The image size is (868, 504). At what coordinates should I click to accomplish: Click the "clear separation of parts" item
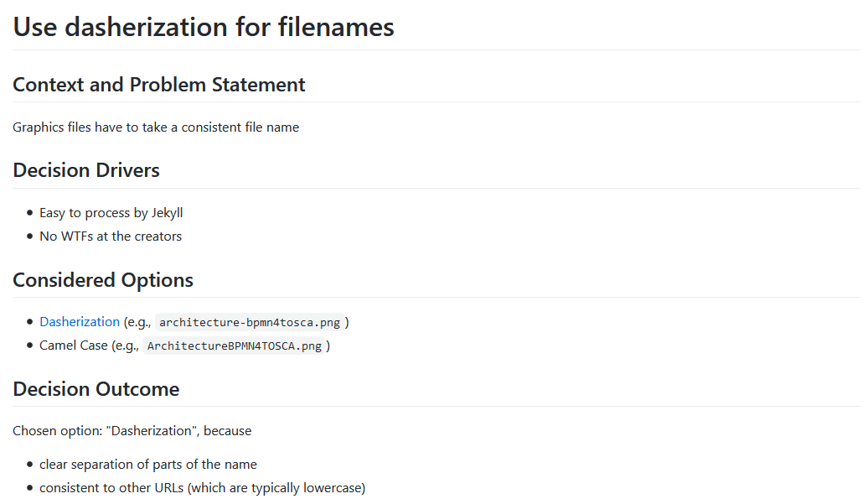148,465
